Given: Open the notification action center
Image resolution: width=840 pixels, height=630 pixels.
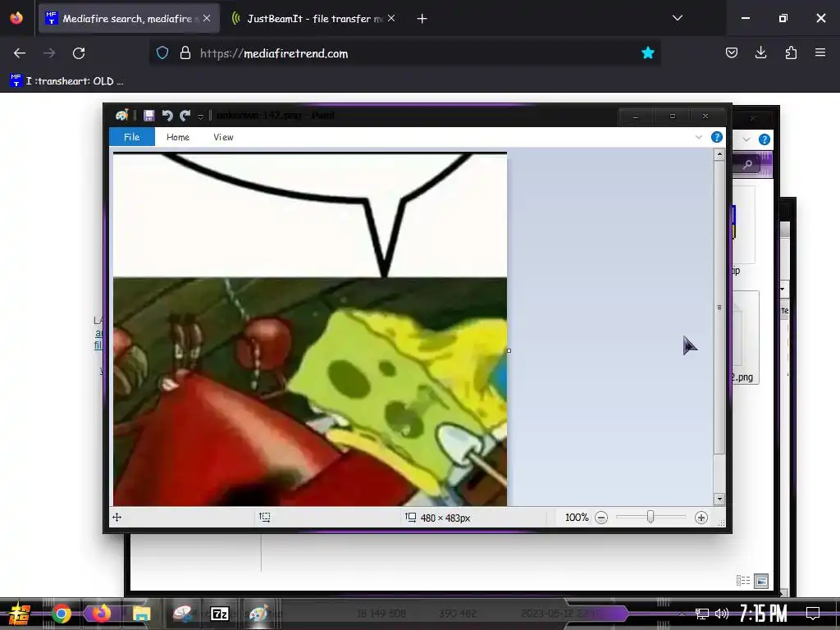Looking at the screenshot, I should pyautogui.click(x=813, y=614).
